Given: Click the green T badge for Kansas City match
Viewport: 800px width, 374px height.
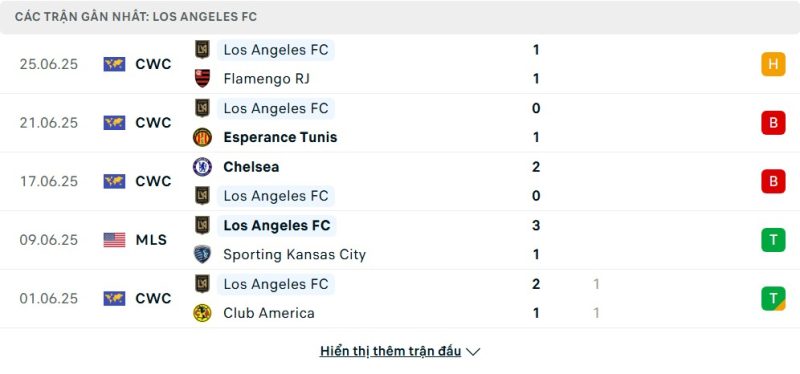Looking at the screenshot, I should pos(773,240).
